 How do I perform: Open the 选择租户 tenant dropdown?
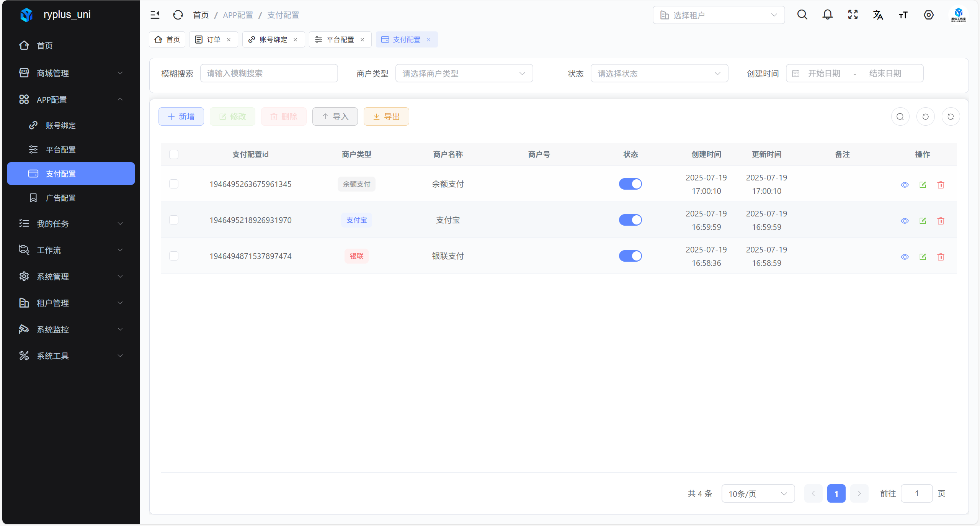coord(719,15)
